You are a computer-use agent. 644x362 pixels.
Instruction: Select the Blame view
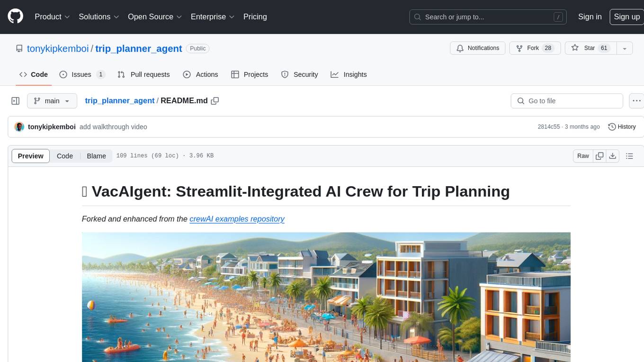tap(96, 156)
